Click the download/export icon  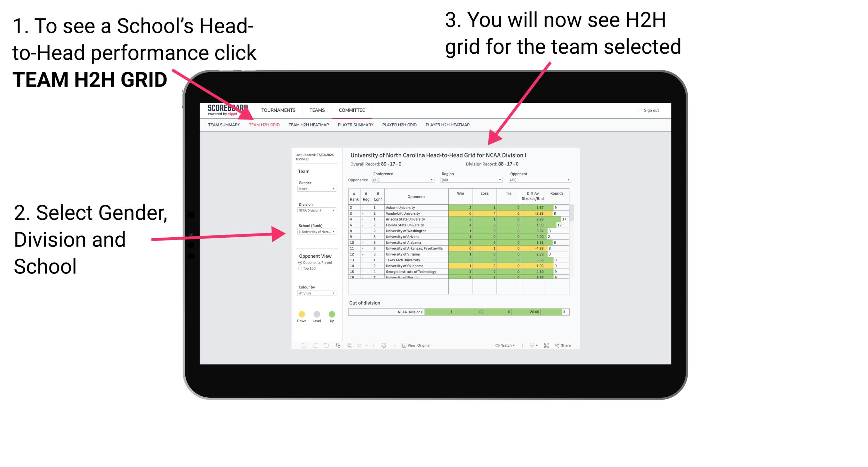(x=530, y=346)
